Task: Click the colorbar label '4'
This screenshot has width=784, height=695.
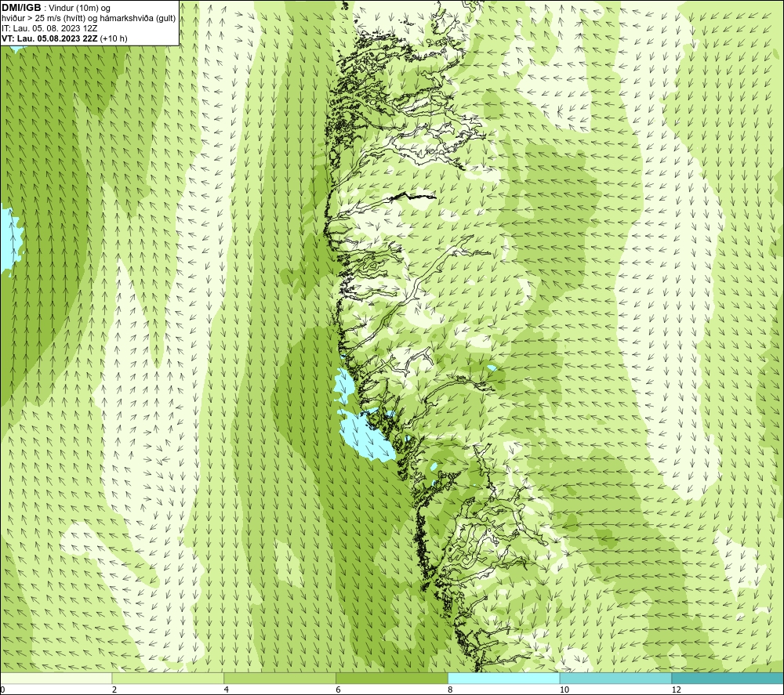Action: coord(227,690)
